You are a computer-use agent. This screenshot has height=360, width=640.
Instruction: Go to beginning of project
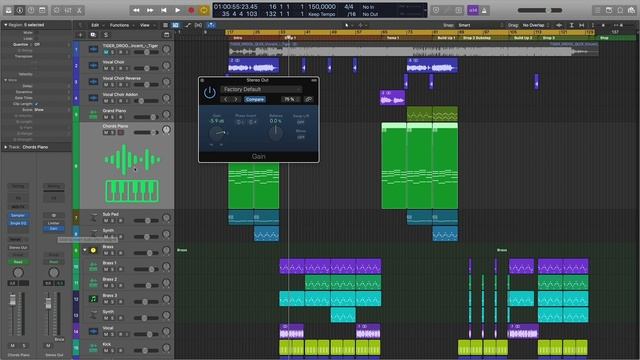[x=164, y=10]
